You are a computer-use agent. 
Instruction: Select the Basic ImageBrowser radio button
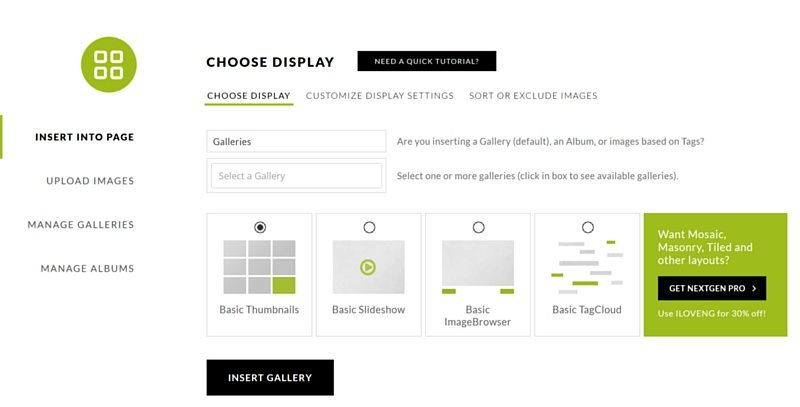(x=478, y=227)
